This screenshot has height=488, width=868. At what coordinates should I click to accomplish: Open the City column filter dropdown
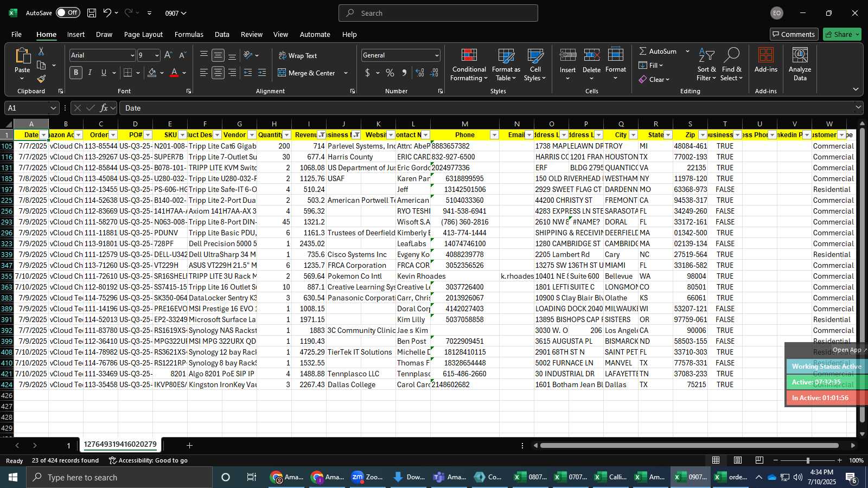pyautogui.click(x=633, y=135)
